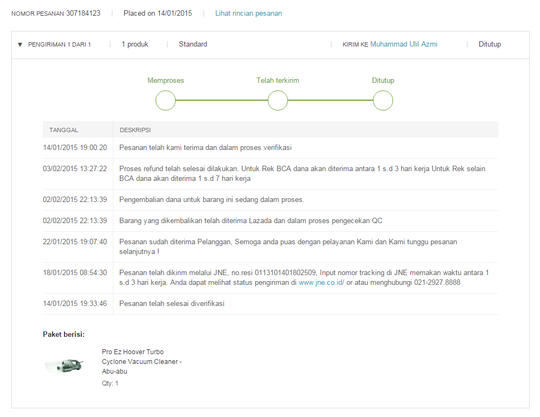Click the TANGGAL column header
The image size is (540, 417).
(x=64, y=130)
